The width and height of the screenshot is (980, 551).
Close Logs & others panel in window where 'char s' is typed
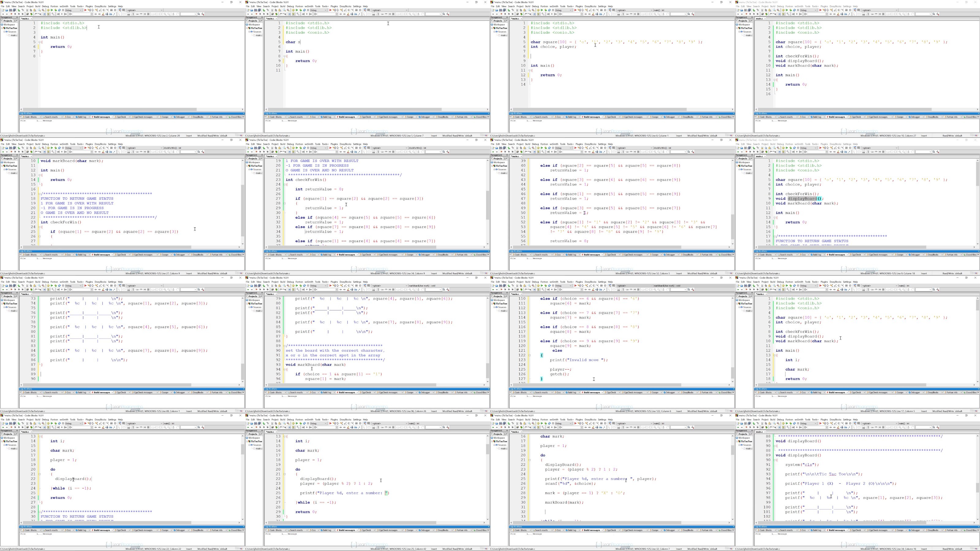[488, 113]
